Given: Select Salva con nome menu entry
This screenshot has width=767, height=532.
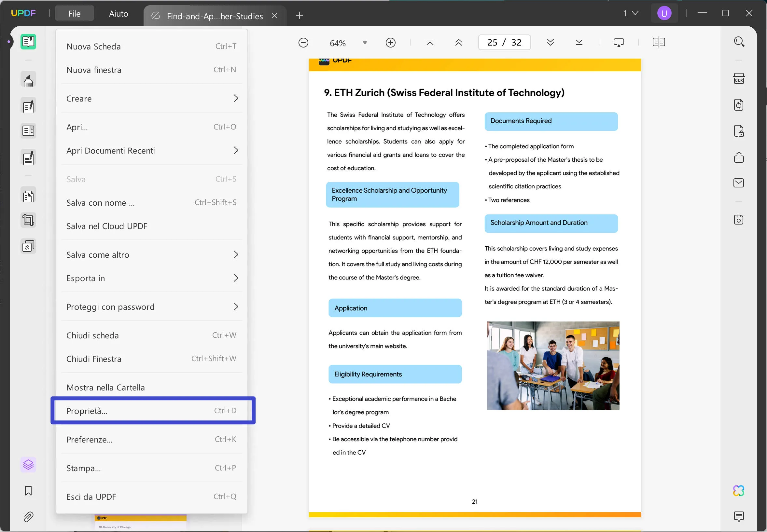Looking at the screenshot, I should tap(152, 203).
